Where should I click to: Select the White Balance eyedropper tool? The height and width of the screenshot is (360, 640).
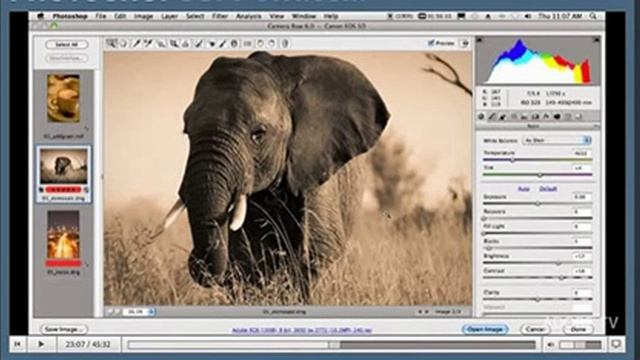[136, 43]
